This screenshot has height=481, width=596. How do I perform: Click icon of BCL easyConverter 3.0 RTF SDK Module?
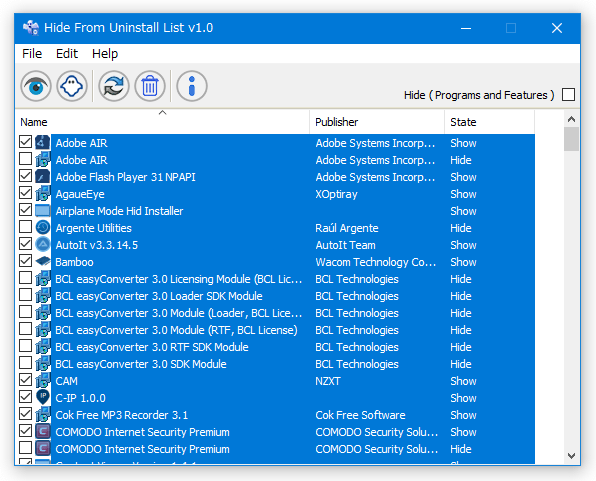(x=43, y=346)
